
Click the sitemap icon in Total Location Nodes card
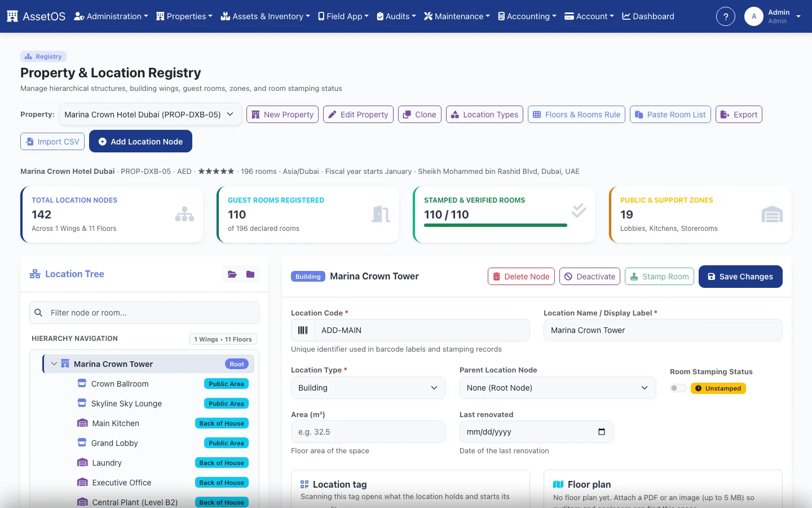pos(184,214)
